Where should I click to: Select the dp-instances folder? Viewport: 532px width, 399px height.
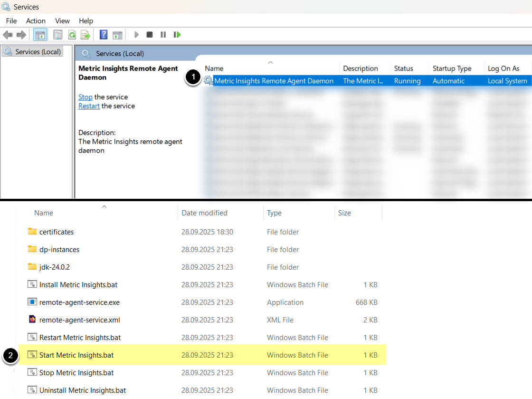pyautogui.click(x=59, y=250)
